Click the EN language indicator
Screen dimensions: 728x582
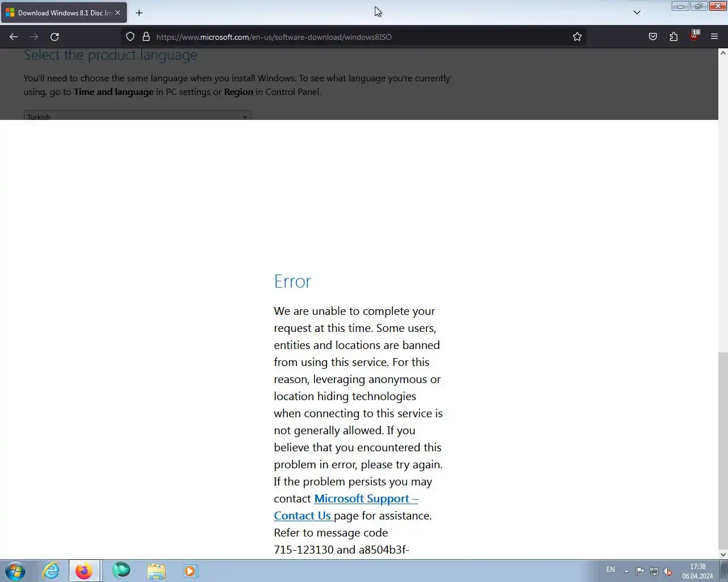click(610, 569)
